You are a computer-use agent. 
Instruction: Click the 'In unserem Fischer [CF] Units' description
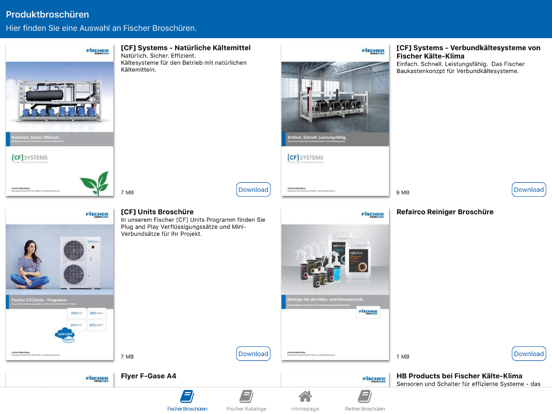[x=193, y=227]
